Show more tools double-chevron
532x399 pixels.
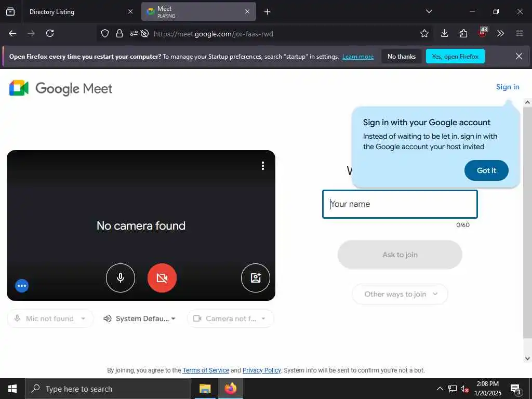(500, 34)
